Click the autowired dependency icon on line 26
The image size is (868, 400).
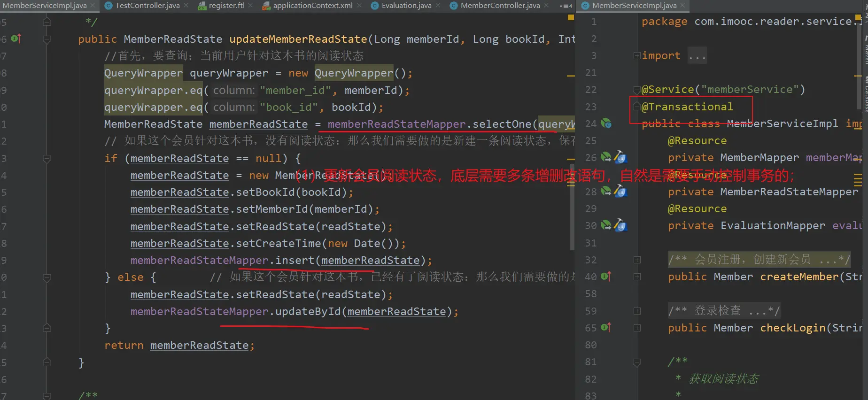(x=606, y=157)
